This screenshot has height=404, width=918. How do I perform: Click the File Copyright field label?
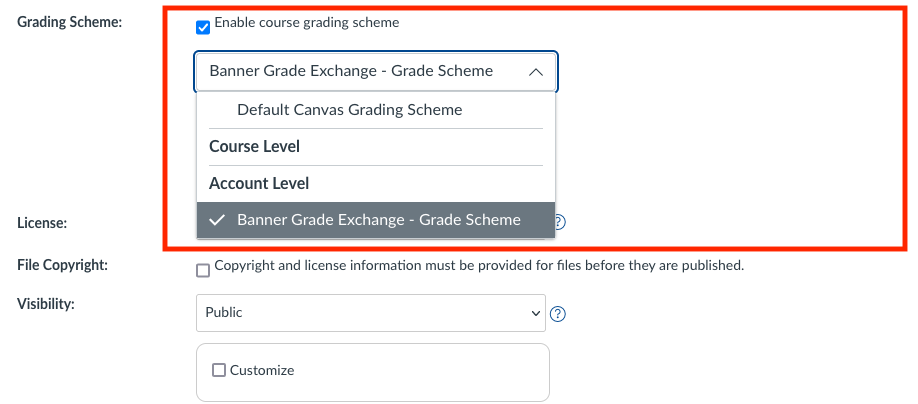62,266
